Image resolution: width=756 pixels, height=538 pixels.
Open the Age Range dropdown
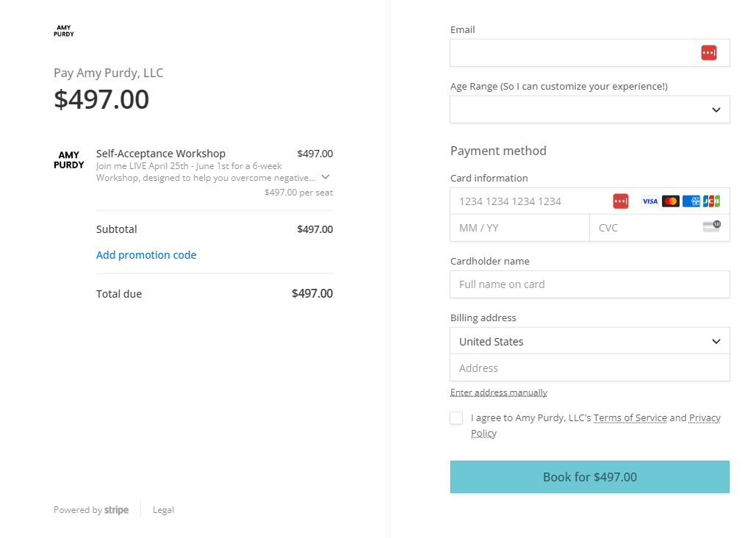pos(589,110)
